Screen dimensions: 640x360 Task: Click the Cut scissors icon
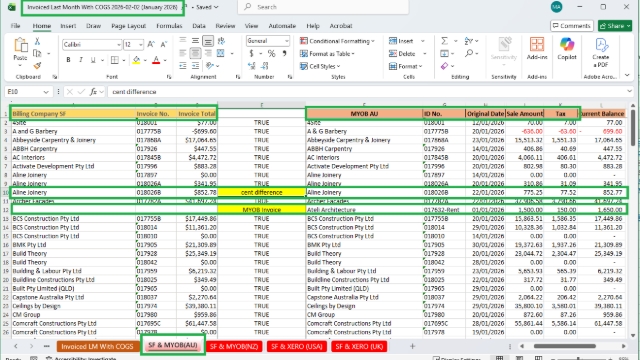(37, 41)
